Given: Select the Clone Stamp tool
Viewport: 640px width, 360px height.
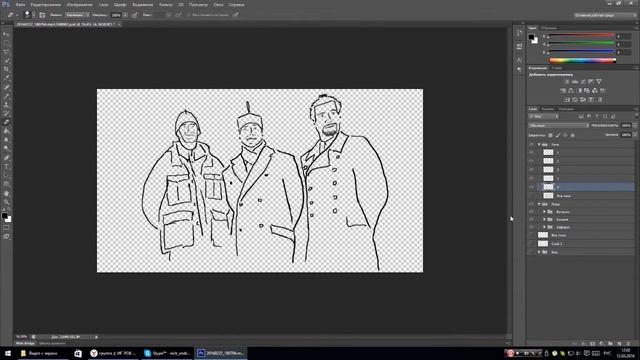Looking at the screenshot, I should [x=6, y=105].
